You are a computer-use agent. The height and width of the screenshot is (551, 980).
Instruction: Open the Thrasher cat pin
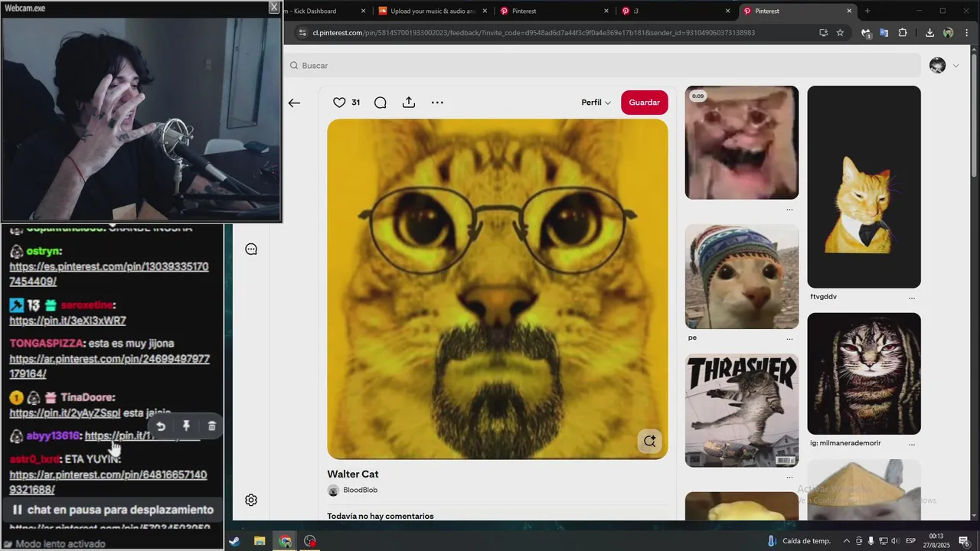click(741, 410)
